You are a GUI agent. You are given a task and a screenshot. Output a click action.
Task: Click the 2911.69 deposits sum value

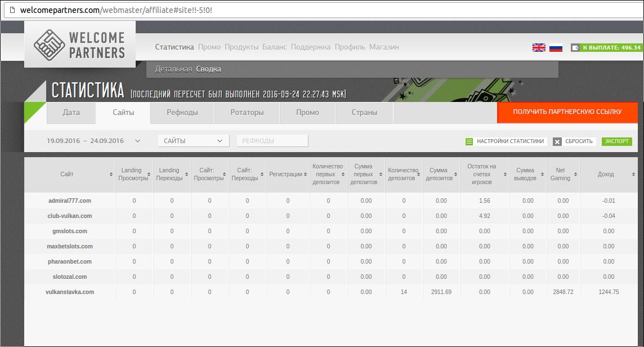pos(441,292)
